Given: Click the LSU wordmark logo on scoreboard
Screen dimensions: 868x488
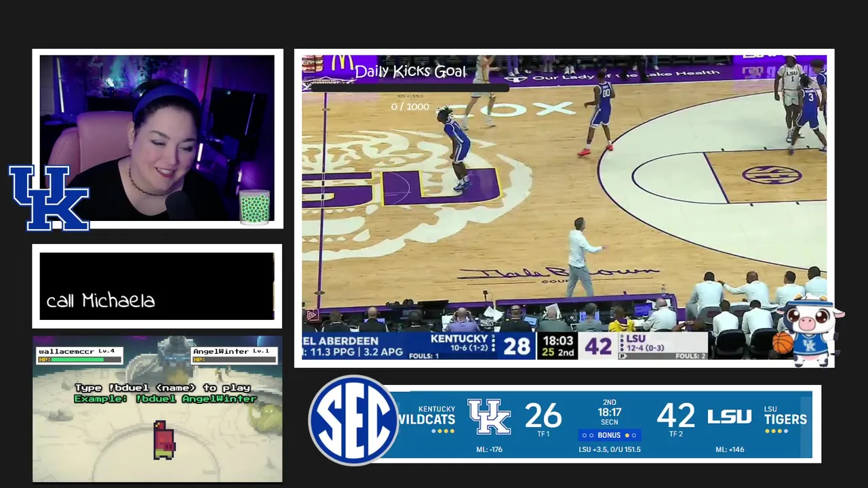Looking at the screenshot, I should [x=729, y=417].
